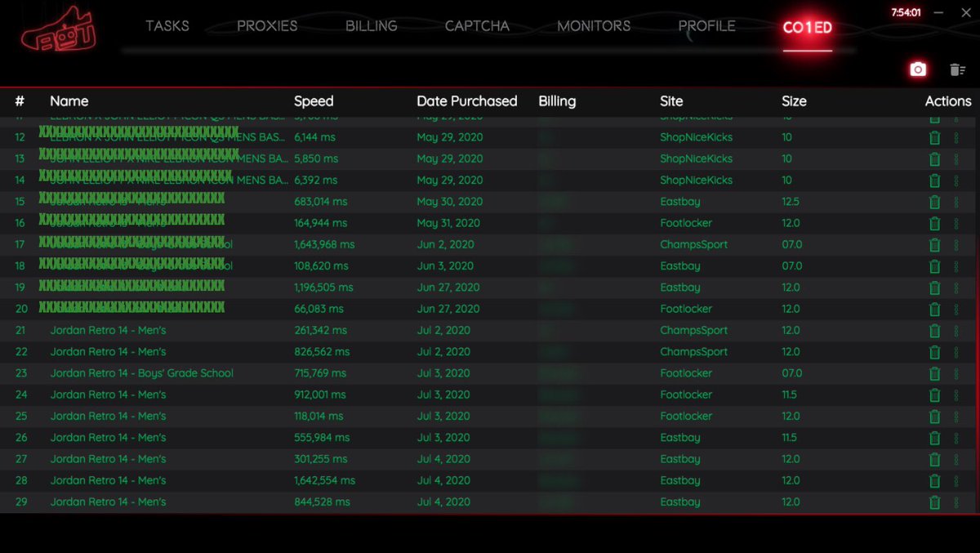Open more options for row 16
980x553 pixels.
click(x=956, y=223)
